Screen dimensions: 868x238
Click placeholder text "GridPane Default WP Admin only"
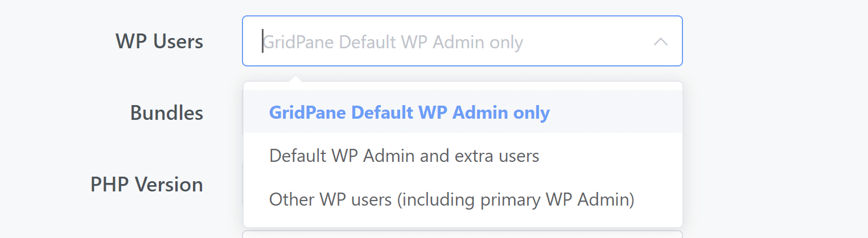(x=393, y=42)
